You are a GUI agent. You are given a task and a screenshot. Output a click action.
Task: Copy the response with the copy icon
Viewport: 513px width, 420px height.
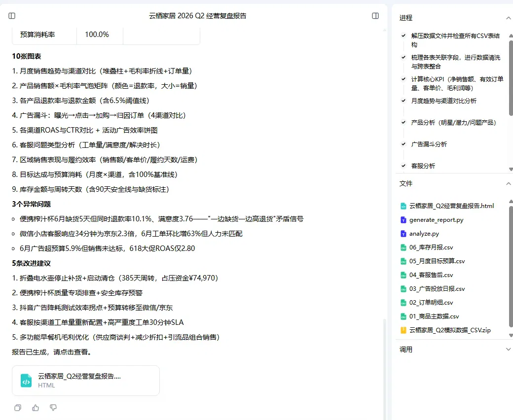(x=18, y=407)
